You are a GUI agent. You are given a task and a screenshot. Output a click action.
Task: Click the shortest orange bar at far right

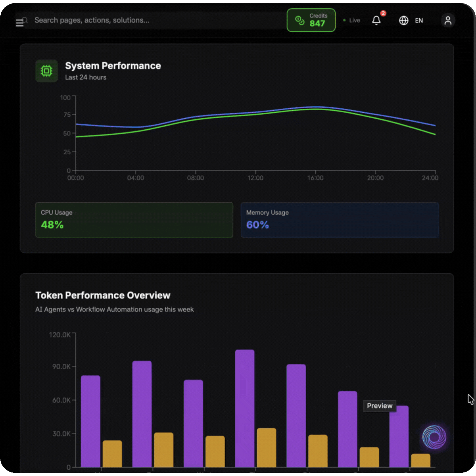pos(420,460)
